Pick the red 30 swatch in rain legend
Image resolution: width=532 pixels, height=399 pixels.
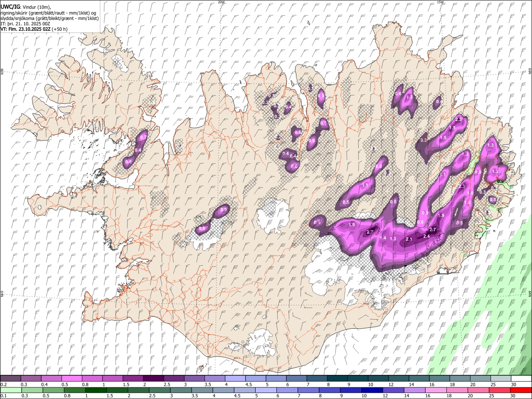[x=521, y=390]
